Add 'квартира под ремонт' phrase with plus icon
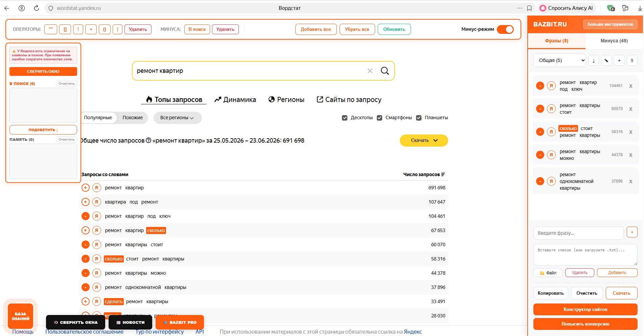This screenshot has width=644, height=336. click(x=86, y=202)
